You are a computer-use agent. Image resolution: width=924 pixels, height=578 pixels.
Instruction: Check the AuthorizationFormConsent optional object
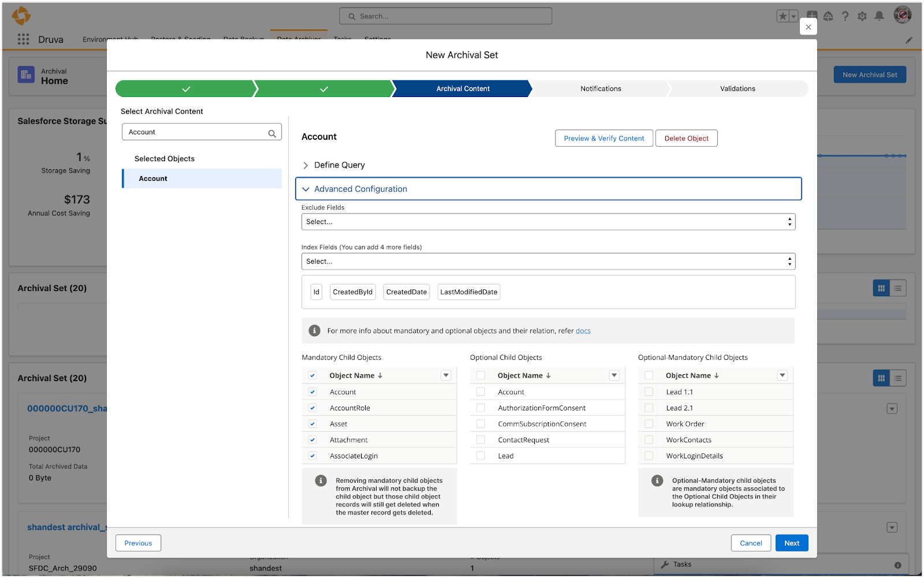480,408
